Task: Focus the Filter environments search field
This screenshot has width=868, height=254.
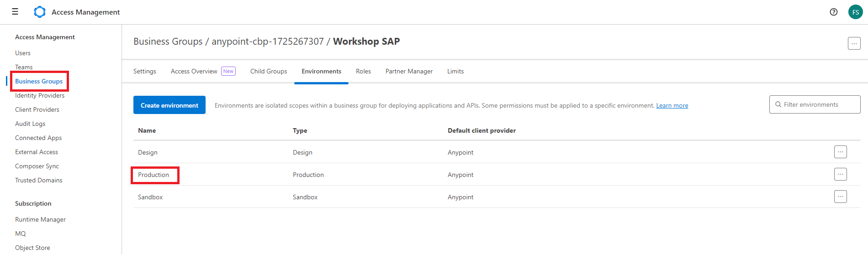Action: tap(815, 104)
